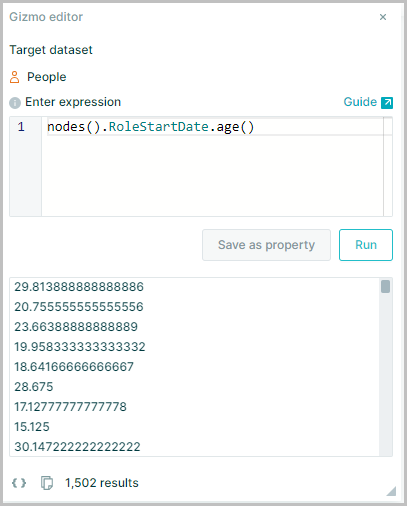The width and height of the screenshot is (407, 506).
Task: Click inside the expression editor on line 1
Action: coord(215,127)
